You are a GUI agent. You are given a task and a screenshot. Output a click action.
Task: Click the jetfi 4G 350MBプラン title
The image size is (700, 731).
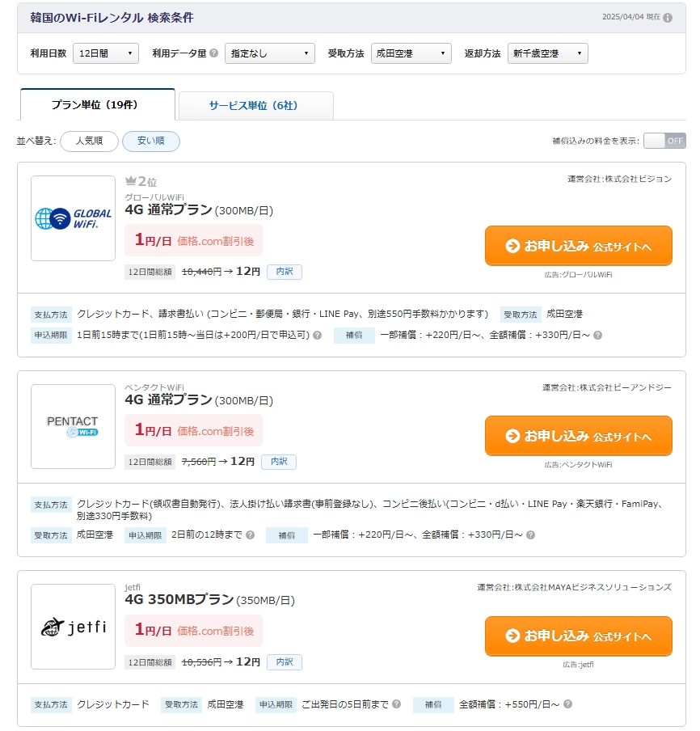[209, 599]
